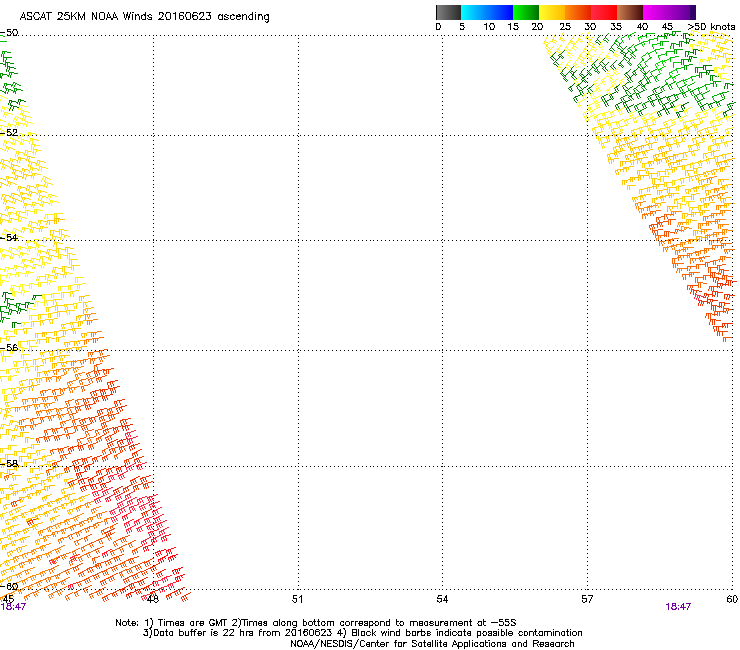Click the left purple '18:47' time stamp
Screen dimensions: 740x650
[13, 607]
